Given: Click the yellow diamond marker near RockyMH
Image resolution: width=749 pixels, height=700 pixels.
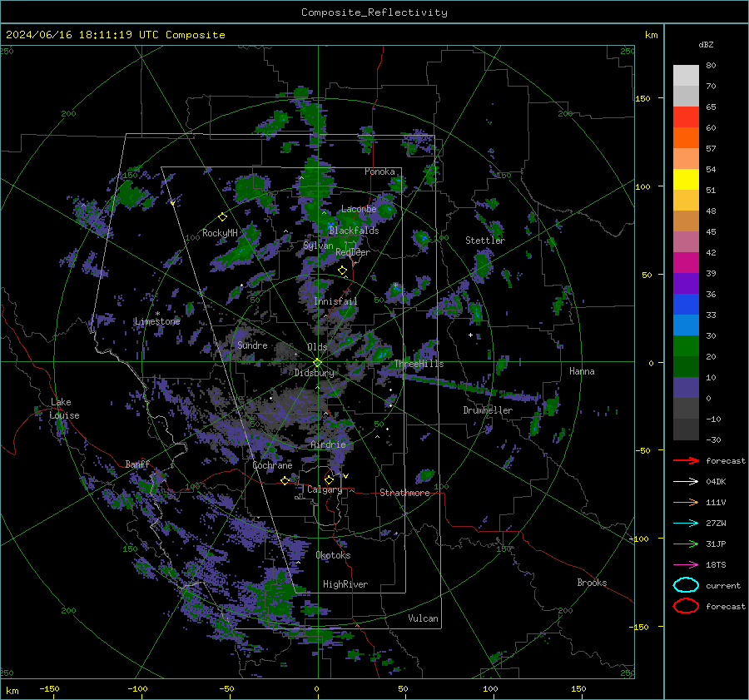Looking at the screenshot, I should pyautogui.click(x=222, y=217).
